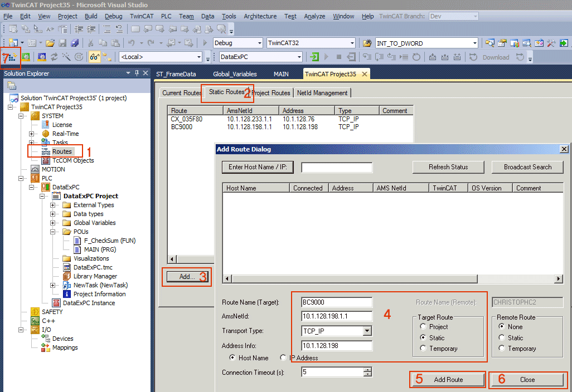Click the Solution Explorer toolbar icon
Image resolution: width=572 pixels, height=392 pixels.
coord(490,43)
